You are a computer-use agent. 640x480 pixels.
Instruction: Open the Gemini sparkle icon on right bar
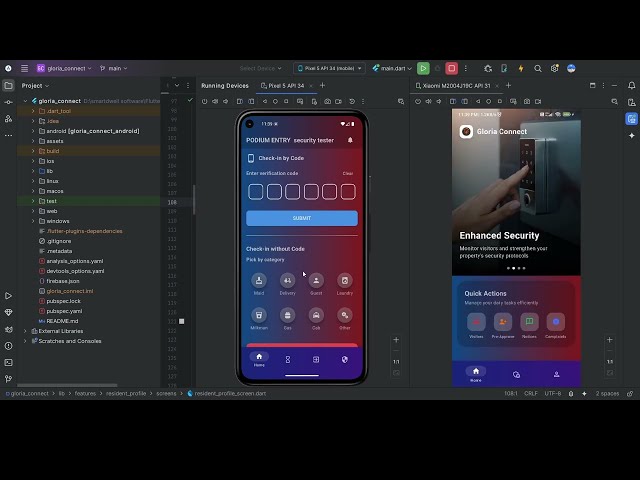631,136
